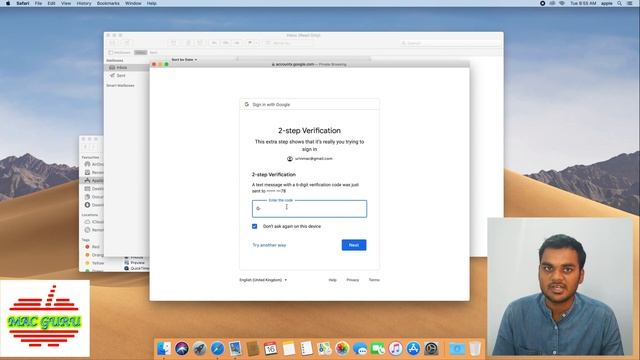Open Sort by Date dropdown in Mail
The height and width of the screenshot is (360, 640).
click(x=184, y=60)
